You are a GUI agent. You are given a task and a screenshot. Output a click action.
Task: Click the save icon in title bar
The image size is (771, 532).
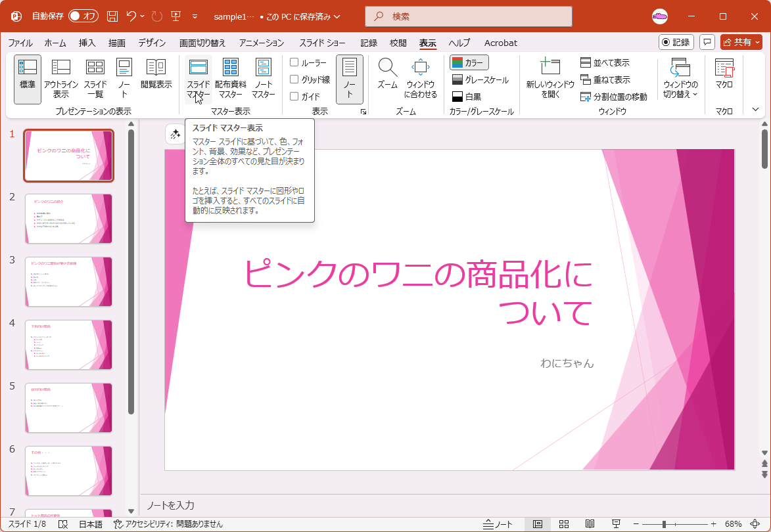pyautogui.click(x=112, y=16)
